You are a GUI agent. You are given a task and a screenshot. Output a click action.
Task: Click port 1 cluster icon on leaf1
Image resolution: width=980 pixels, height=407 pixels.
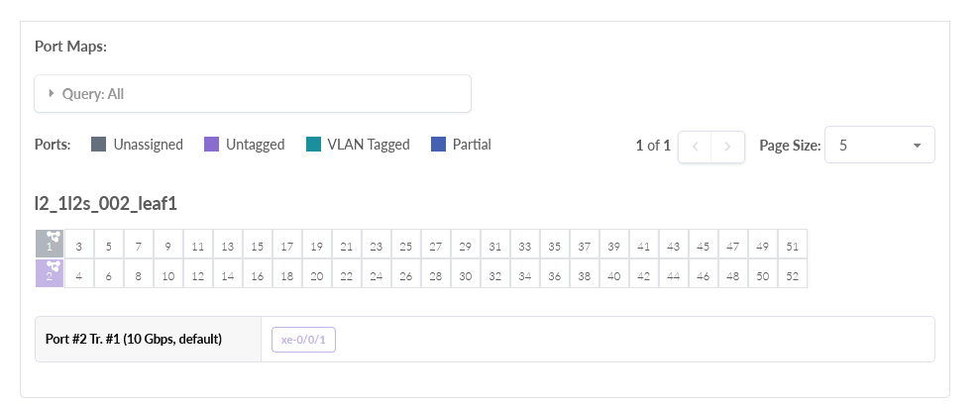coord(50,245)
